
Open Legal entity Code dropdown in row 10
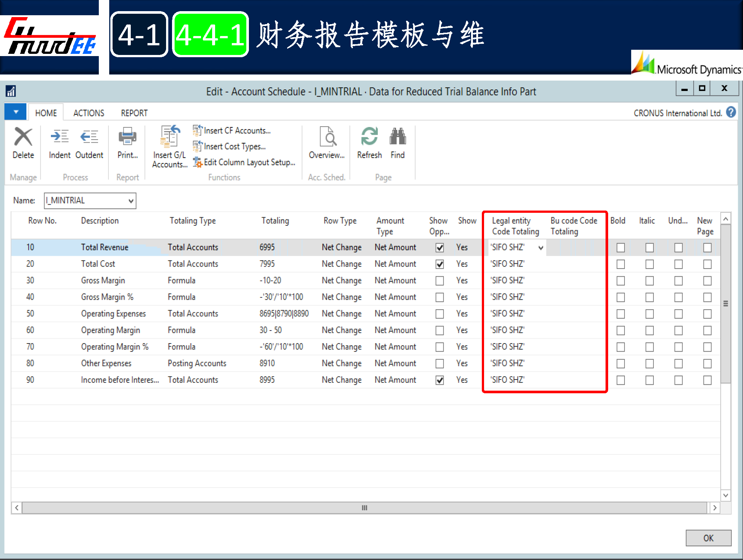click(541, 248)
